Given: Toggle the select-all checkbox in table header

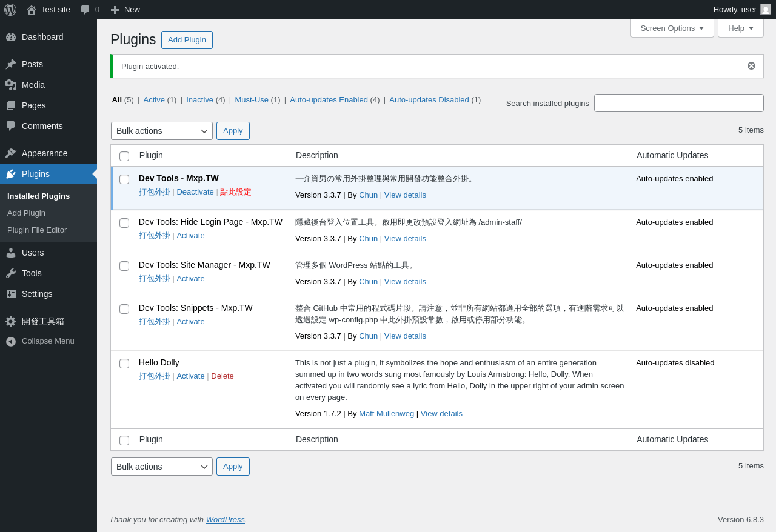Looking at the screenshot, I should 124,156.
